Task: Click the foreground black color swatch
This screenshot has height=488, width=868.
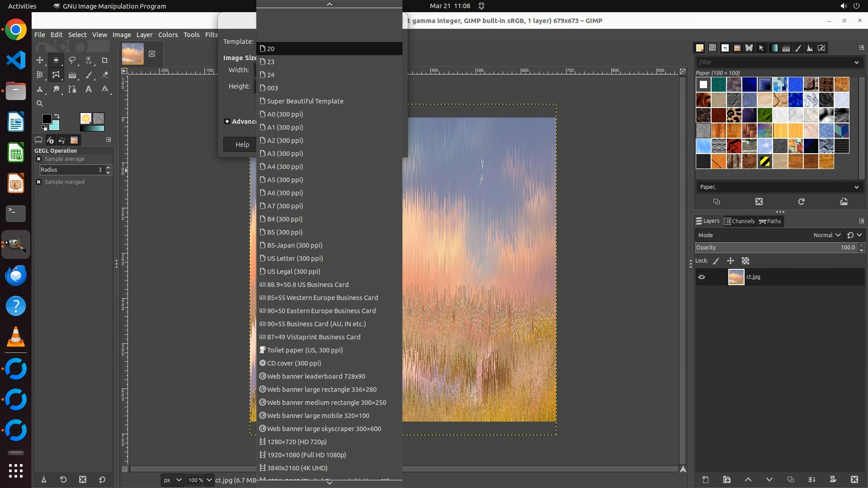Action: point(47,119)
